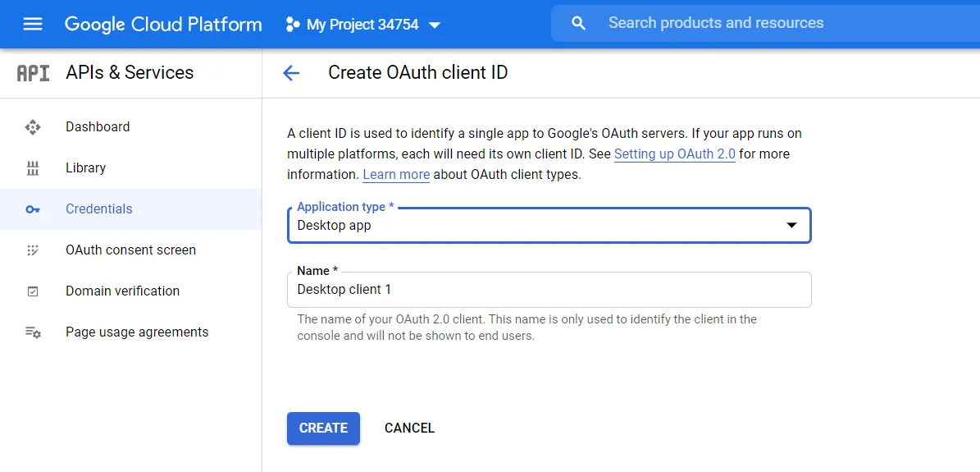This screenshot has height=472, width=980.
Task: Go back using the left arrow
Action: [x=291, y=73]
